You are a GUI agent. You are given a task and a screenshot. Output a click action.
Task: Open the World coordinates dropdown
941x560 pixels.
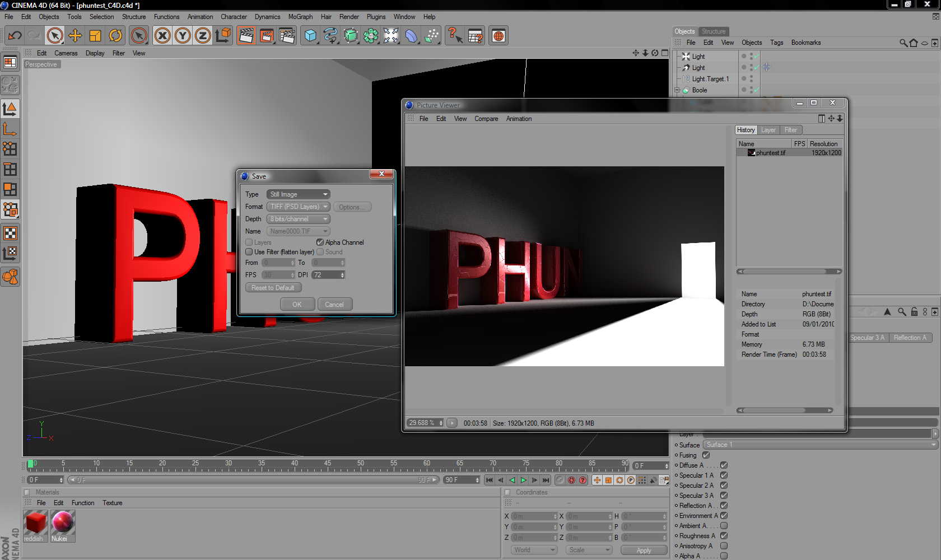tap(534, 550)
